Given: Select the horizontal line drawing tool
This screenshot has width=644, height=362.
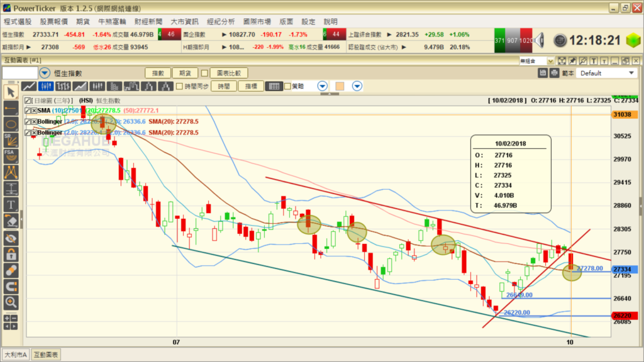Looking at the screenshot, I should point(11,109).
